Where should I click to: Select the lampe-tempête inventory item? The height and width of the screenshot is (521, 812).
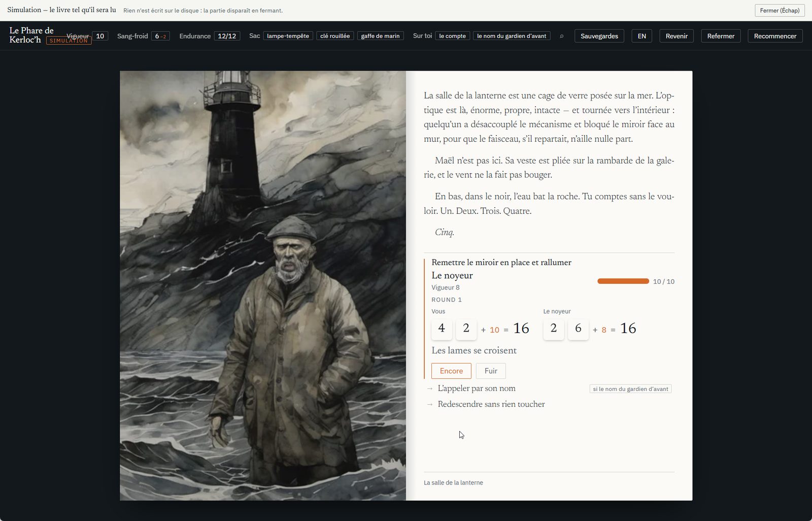click(288, 36)
